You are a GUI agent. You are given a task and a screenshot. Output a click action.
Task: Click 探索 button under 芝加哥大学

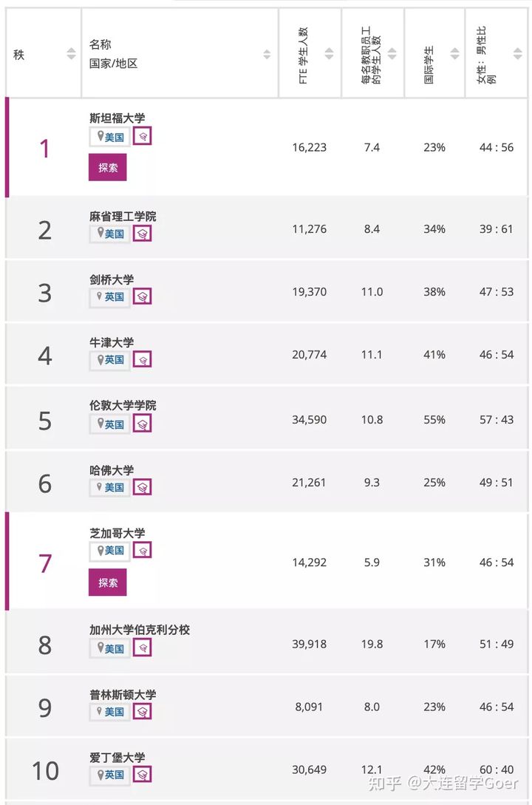pyautogui.click(x=108, y=582)
